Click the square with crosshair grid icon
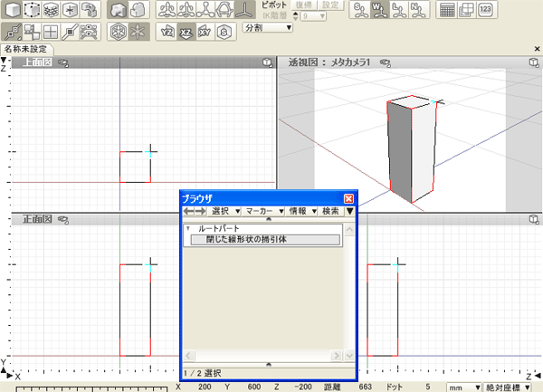543x392 pixels. coord(51,32)
